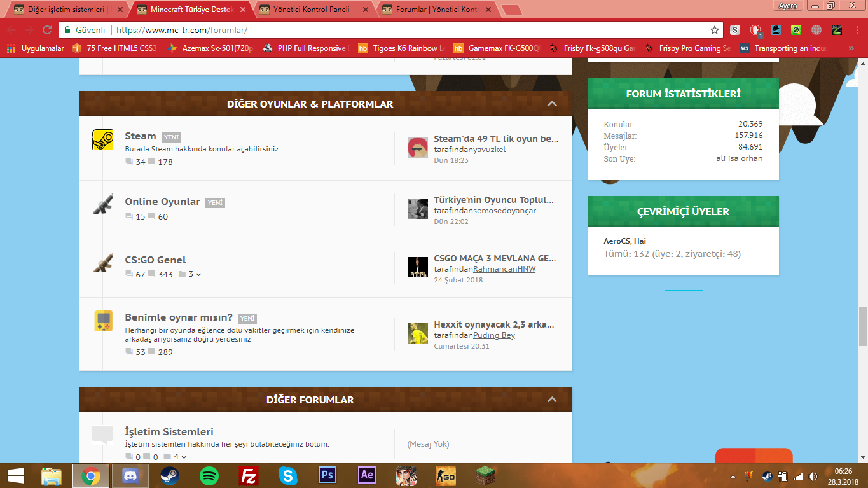868x488 pixels.
Task: View Puding Bey's profile
Action: pyautogui.click(x=494, y=335)
